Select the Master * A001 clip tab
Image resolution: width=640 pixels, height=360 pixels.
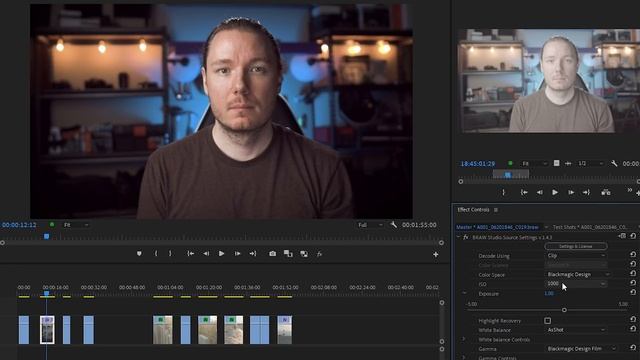point(497,227)
